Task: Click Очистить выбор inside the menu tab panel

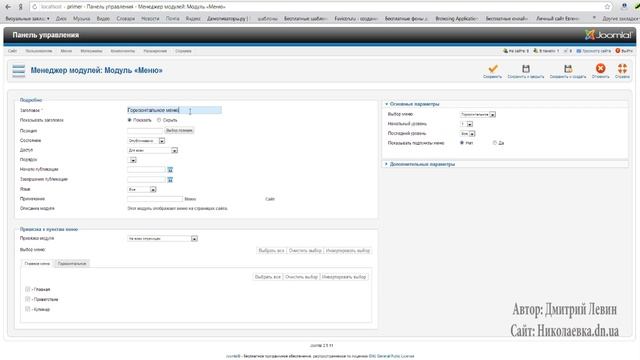Action: (x=301, y=277)
